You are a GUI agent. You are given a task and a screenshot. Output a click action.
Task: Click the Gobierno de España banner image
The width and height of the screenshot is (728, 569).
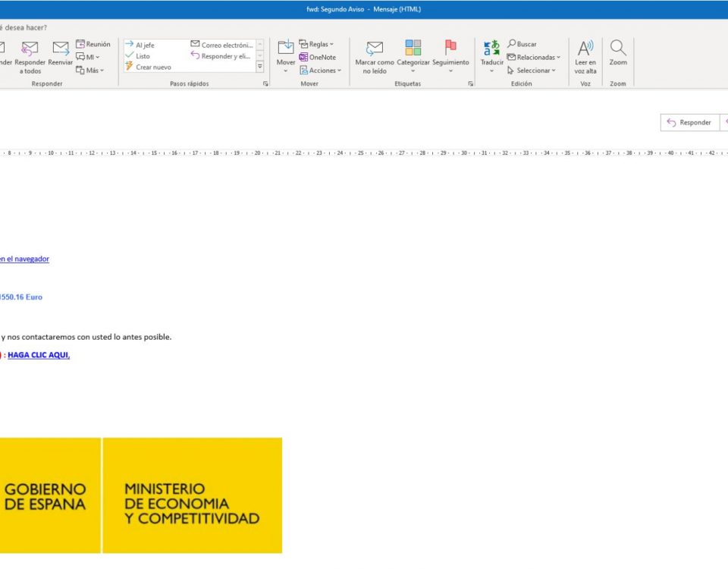(140, 495)
